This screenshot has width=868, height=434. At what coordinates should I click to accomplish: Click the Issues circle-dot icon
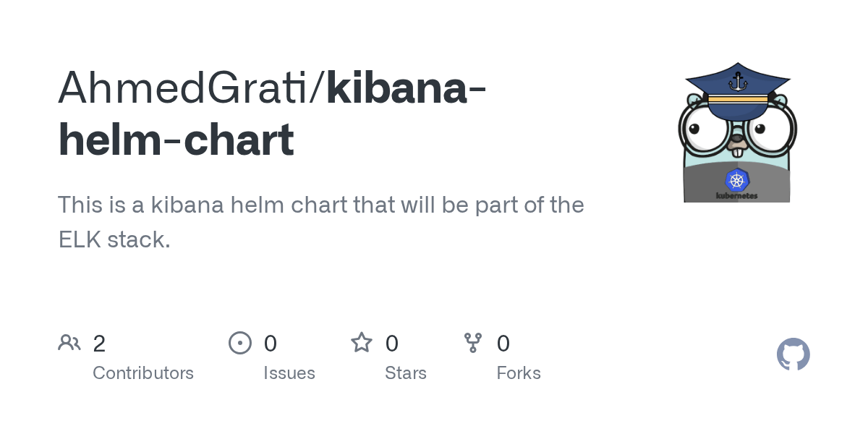coord(240,343)
